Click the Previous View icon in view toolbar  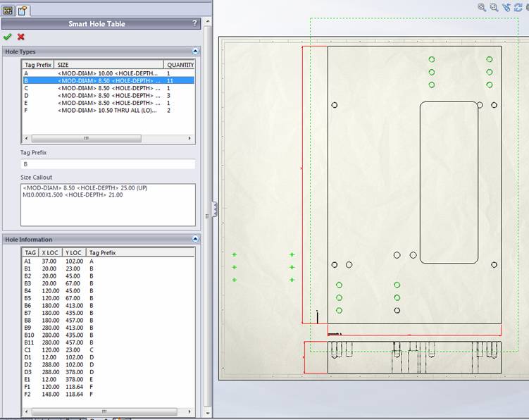click(x=506, y=7)
